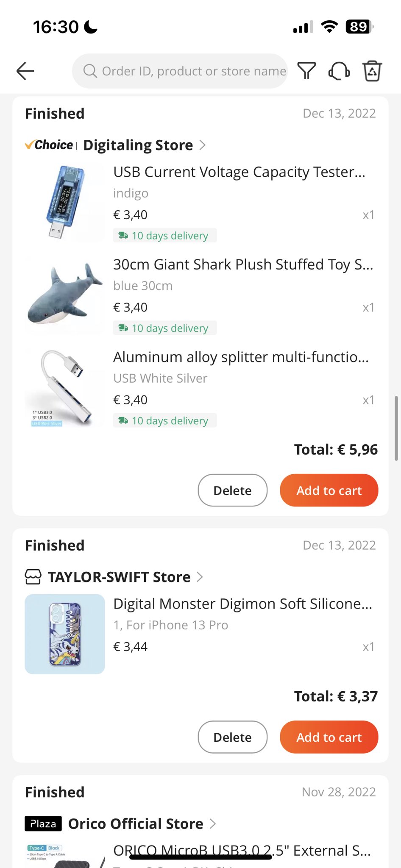This screenshot has height=868, width=401.
Task: Add Digimon case order to cart
Action: pyautogui.click(x=329, y=737)
